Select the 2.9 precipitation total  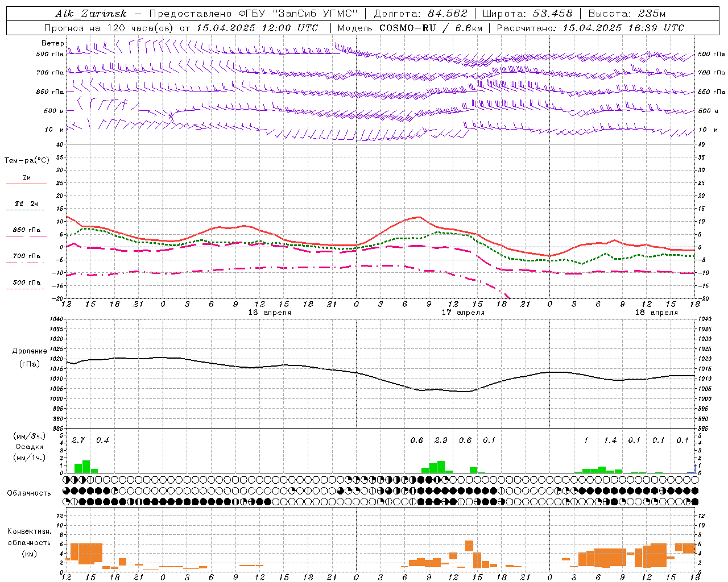441,440
